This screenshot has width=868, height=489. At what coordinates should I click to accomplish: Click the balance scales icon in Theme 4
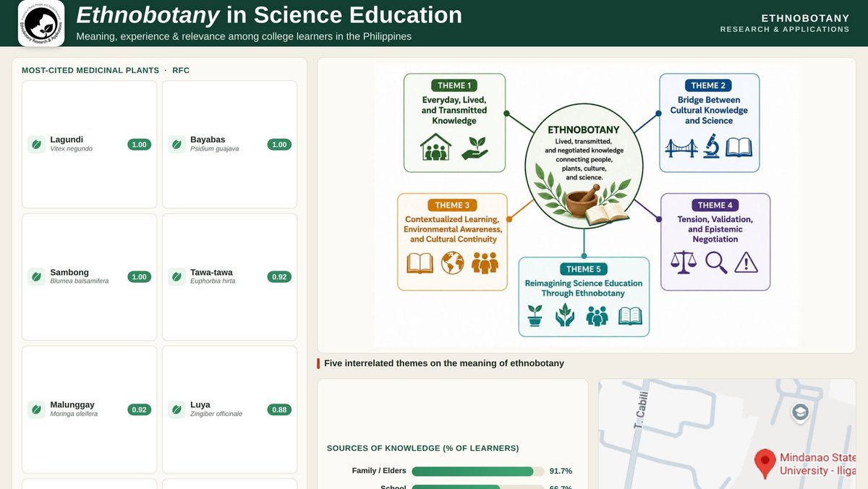[682, 262]
